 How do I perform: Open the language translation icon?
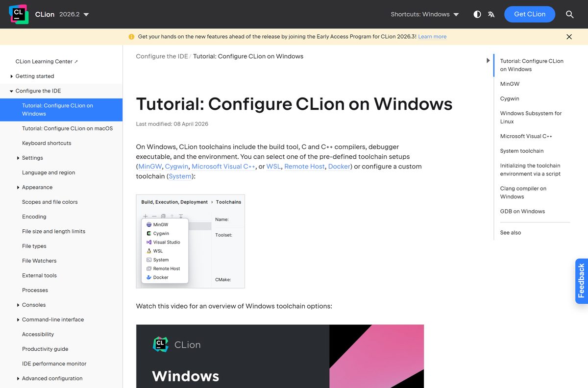coord(491,14)
